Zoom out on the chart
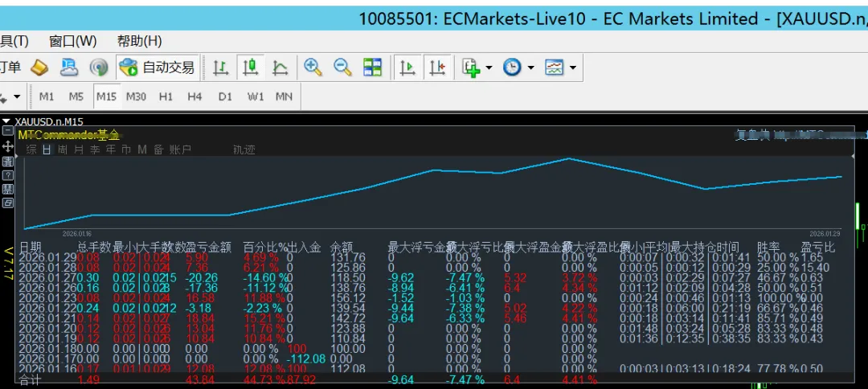 click(x=342, y=68)
